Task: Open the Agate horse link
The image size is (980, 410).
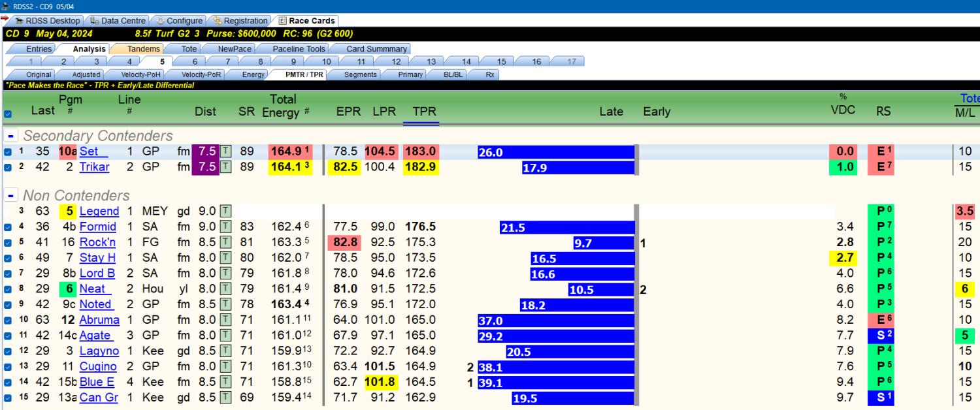Action: (x=96, y=335)
